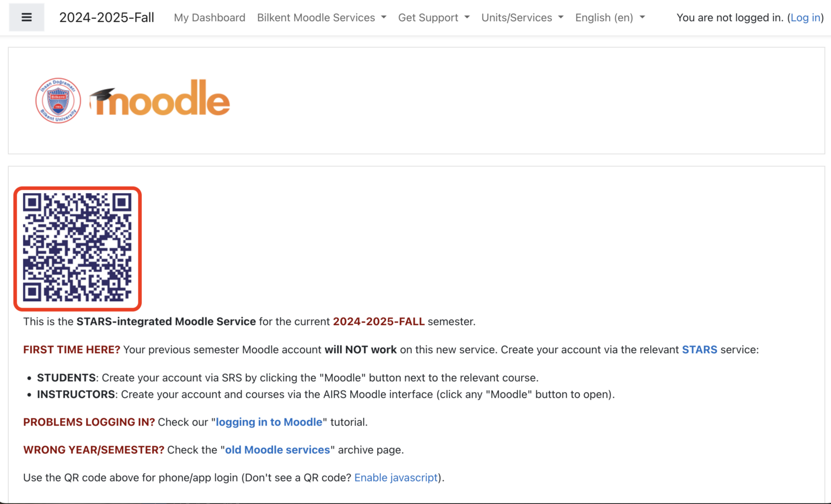Scan the highlighted QR code for app login

coord(77,248)
